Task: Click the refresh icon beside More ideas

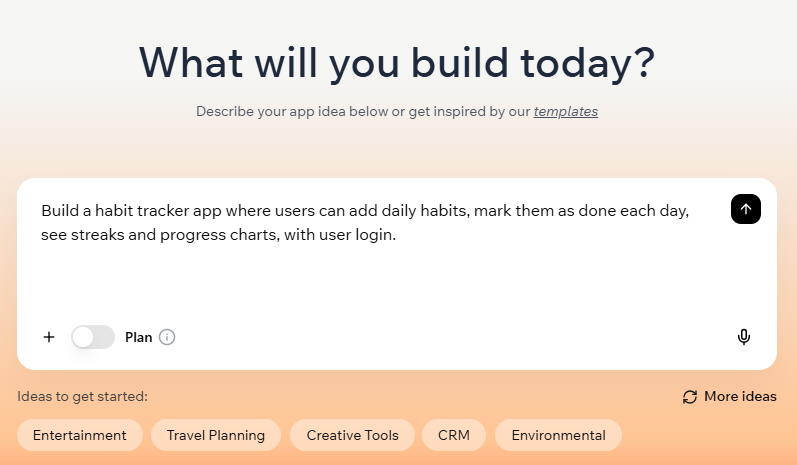Action: pos(690,397)
